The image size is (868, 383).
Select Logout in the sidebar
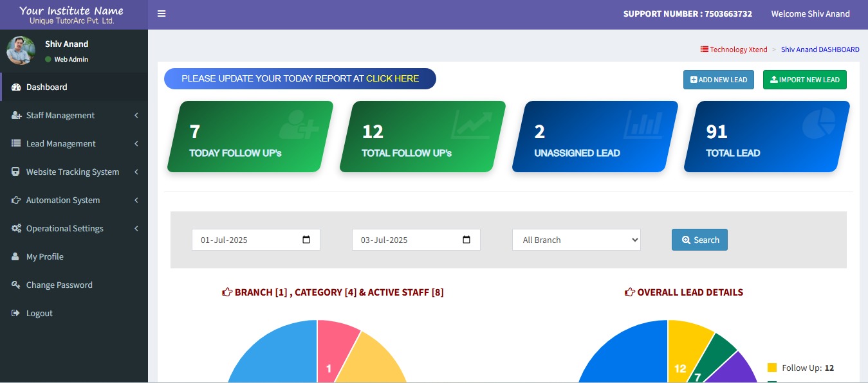74,313
